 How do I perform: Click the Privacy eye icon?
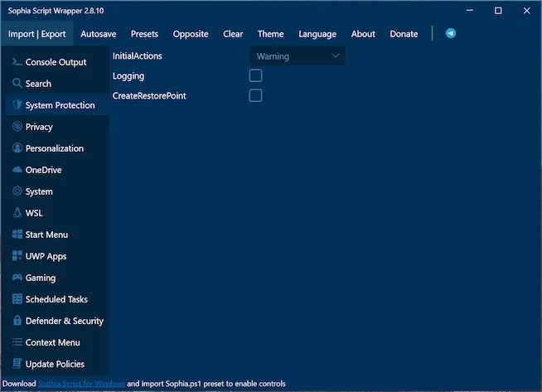[17, 127]
